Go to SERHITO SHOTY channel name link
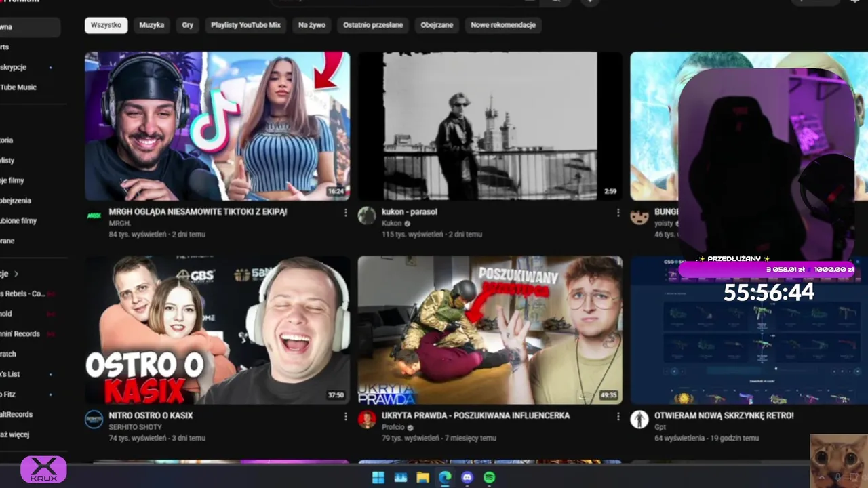 (x=137, y=427)
